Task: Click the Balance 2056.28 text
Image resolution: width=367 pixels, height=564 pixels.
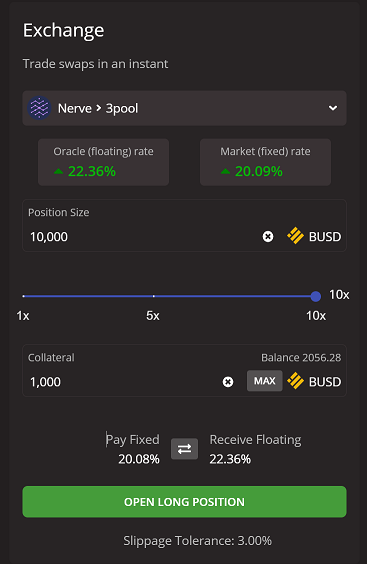Action: point(301,358)
